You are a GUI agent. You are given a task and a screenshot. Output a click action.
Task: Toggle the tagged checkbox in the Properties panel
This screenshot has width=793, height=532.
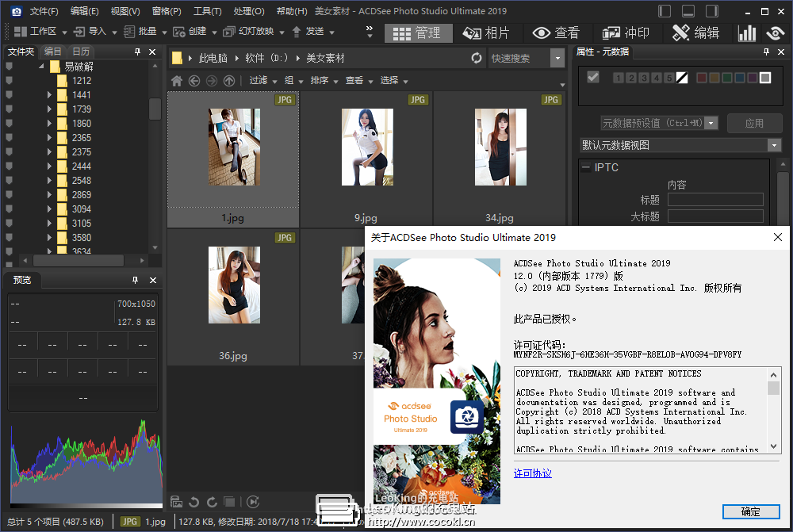point(592,77)
